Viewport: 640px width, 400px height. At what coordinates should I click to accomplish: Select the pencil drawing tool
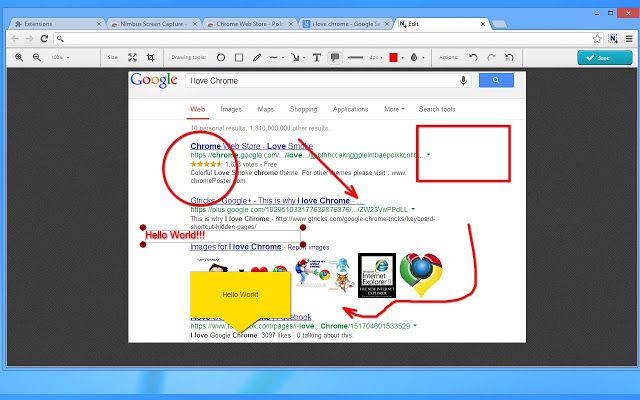coord(257,58)
